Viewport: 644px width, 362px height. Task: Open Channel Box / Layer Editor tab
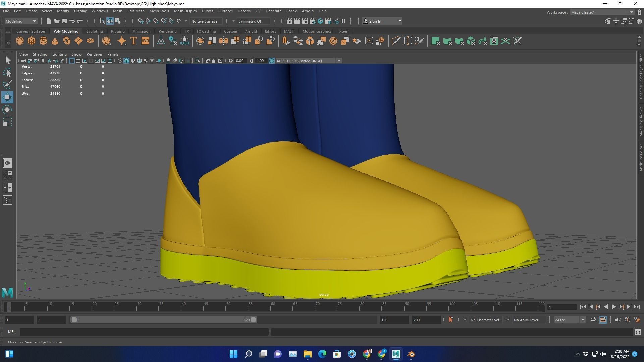[641, 76]
